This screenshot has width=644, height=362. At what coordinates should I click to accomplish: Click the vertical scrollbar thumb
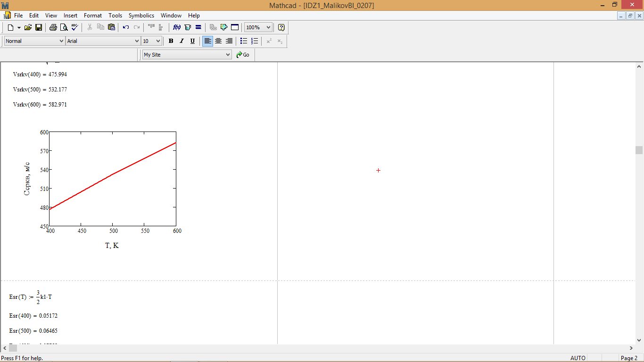click(x=639, y=150)
